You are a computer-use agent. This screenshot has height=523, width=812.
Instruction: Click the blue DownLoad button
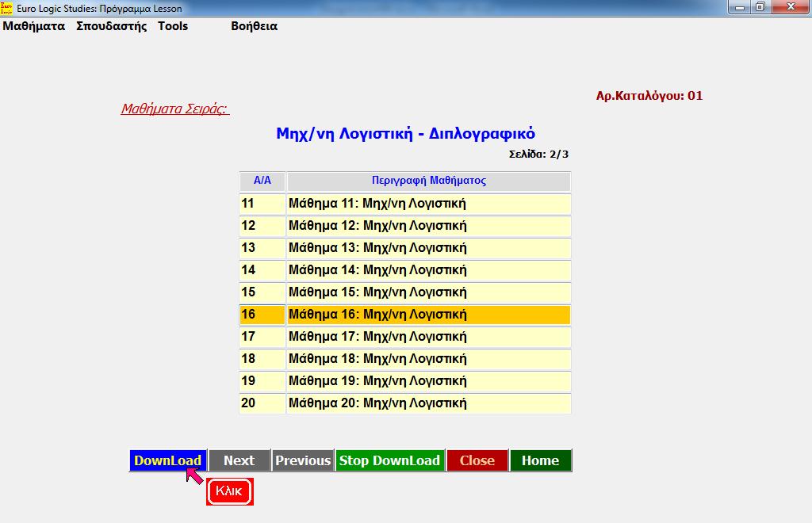pos(167,460)
